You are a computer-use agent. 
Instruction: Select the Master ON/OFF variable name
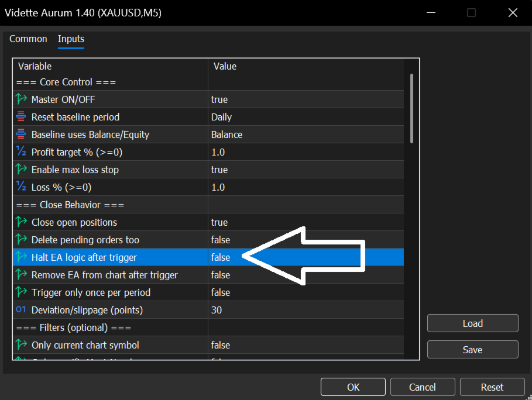click(63, 99)
